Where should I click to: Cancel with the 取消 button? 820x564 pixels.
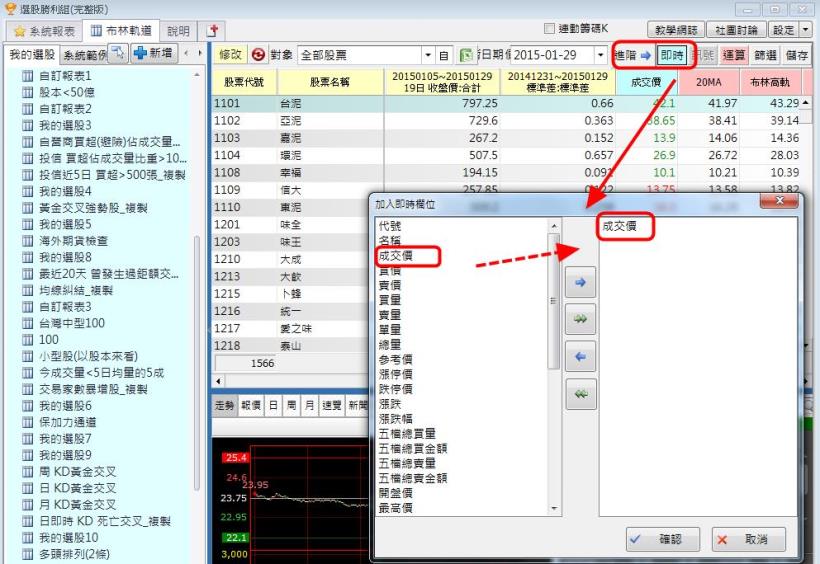(748, 539)
